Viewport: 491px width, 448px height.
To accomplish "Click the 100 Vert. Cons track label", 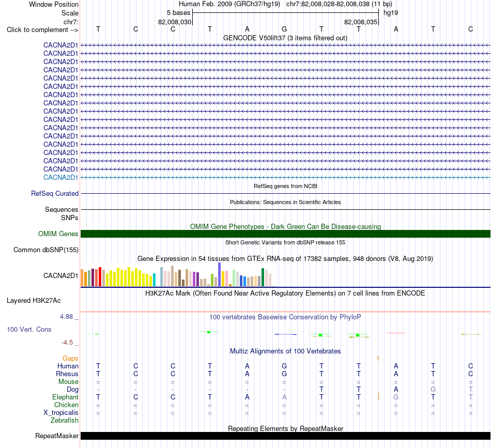I will (x=29, y=329).
